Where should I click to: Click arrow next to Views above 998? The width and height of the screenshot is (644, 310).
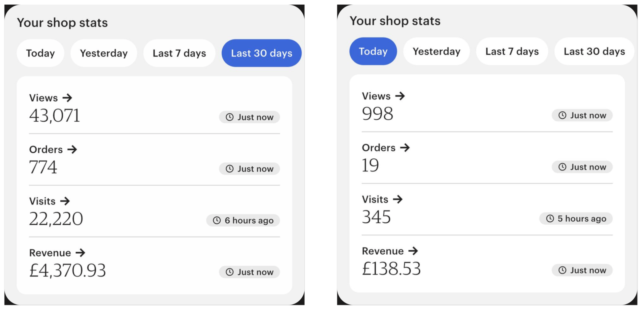point(400,96)
